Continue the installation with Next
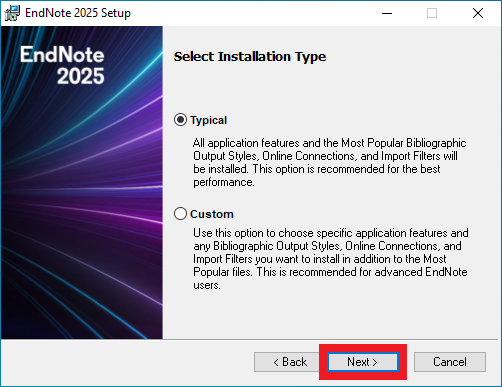The height and width of the screenshot is (387, 502). (363, 362)
